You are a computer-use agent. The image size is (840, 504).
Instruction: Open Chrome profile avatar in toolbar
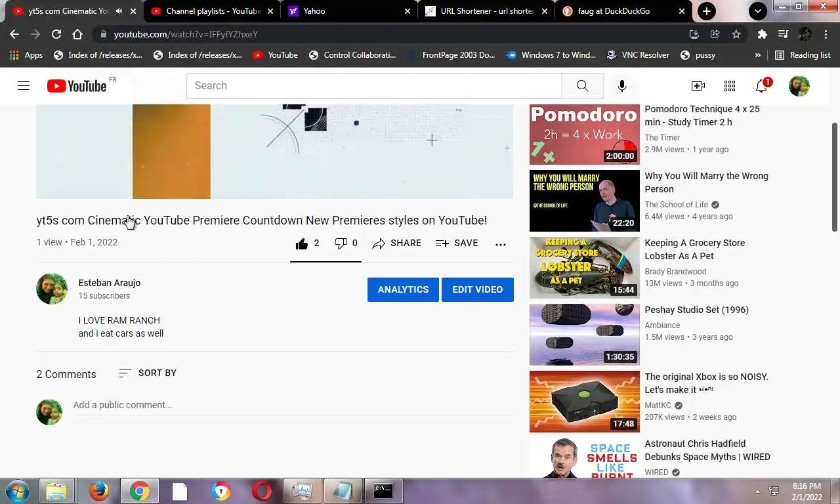pos(805,34)
